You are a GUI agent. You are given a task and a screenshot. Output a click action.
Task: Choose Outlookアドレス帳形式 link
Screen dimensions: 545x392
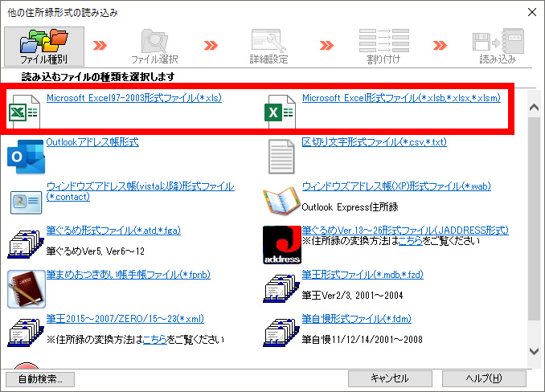click(92, 142)
